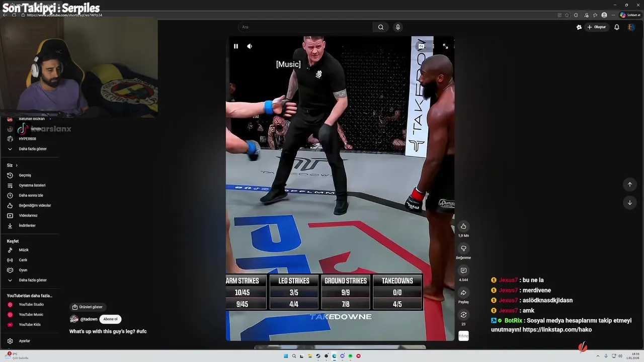The height and width of the screenshot is (362, 644).
Task: Click the YouTube Shorts URL address bar
Action: (x=64, y=15)
